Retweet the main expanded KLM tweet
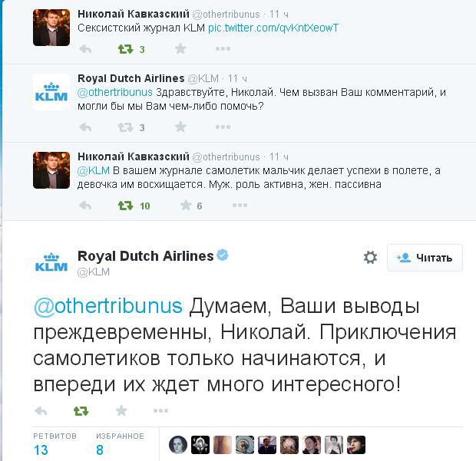 click(81, 411)
